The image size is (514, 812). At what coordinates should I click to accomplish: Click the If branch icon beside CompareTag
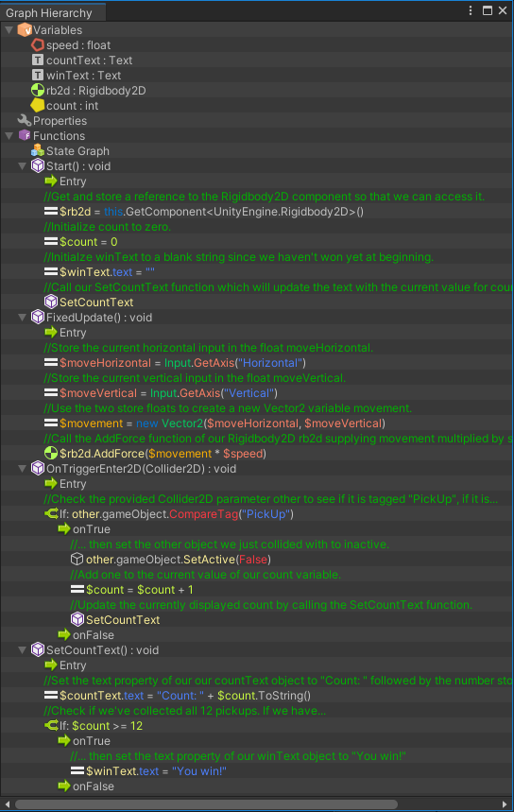click(51, 513)
